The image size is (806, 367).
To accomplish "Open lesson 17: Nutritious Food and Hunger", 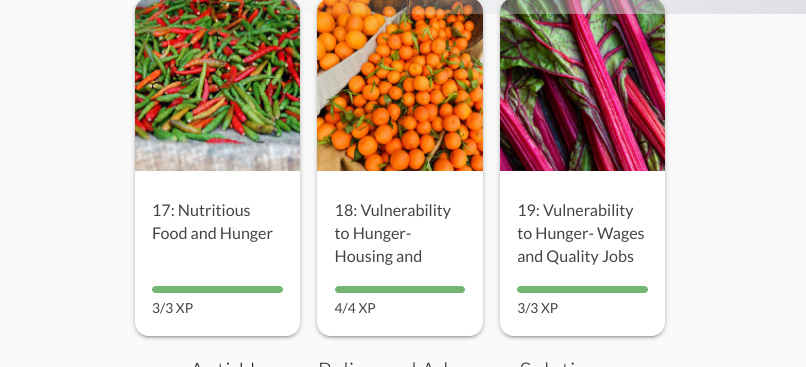I will click(x=212, y=222).
